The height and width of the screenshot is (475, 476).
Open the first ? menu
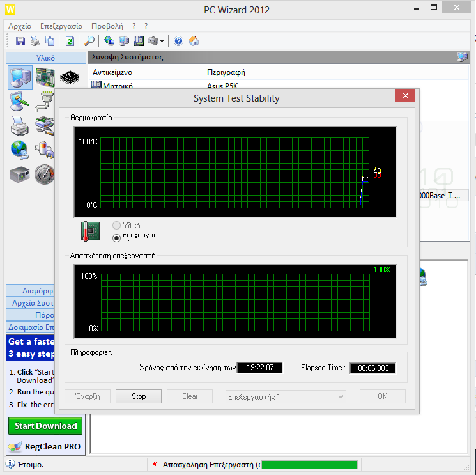click(x=134, y=26)
